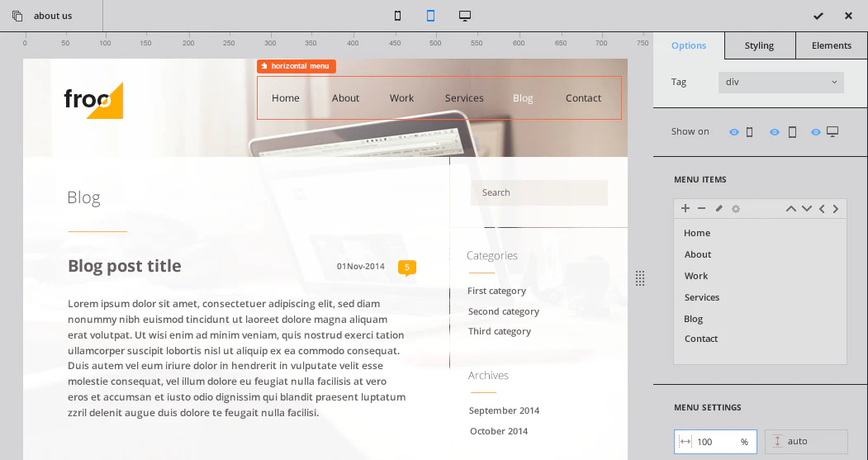
Task: Select Contact in the menu items list
Action: click(x=701, y=339)
